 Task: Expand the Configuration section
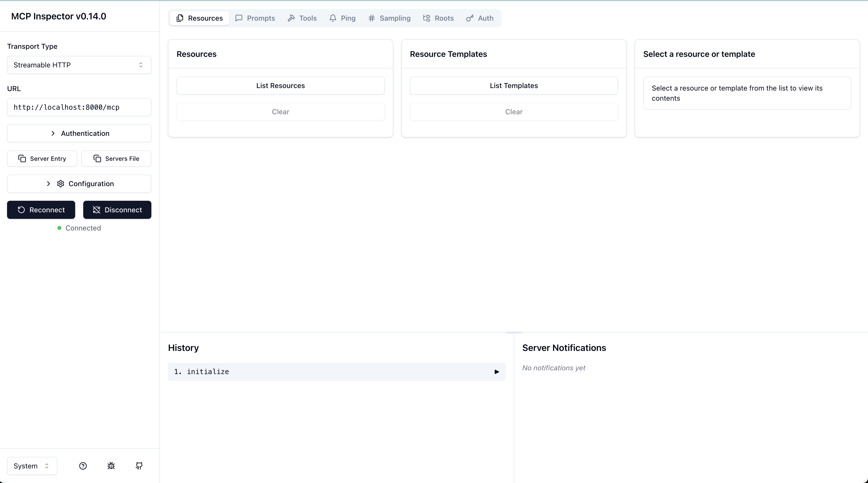[79, 184]
